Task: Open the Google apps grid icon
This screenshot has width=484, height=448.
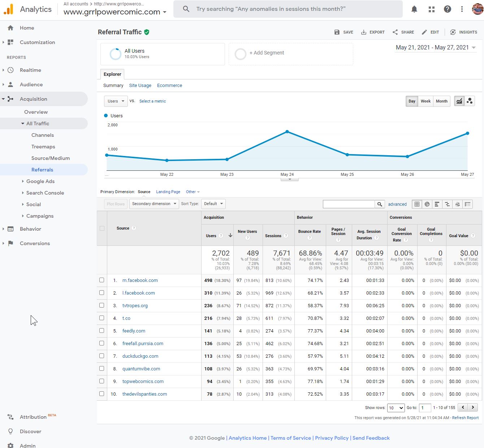Action: [x=432, y=9]
